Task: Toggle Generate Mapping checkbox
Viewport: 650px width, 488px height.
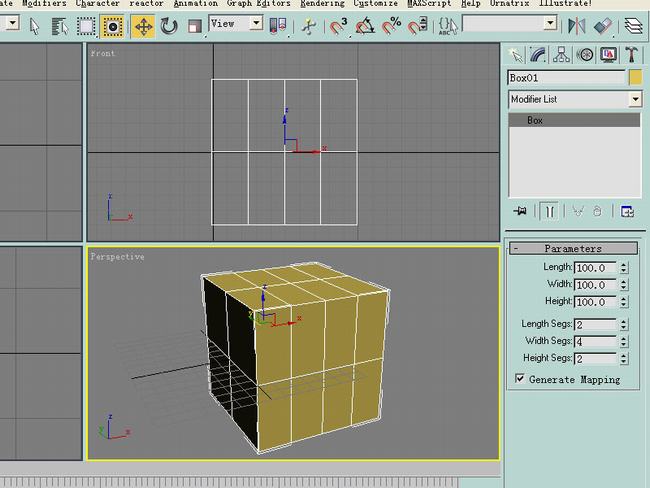Action: point(519,378)
